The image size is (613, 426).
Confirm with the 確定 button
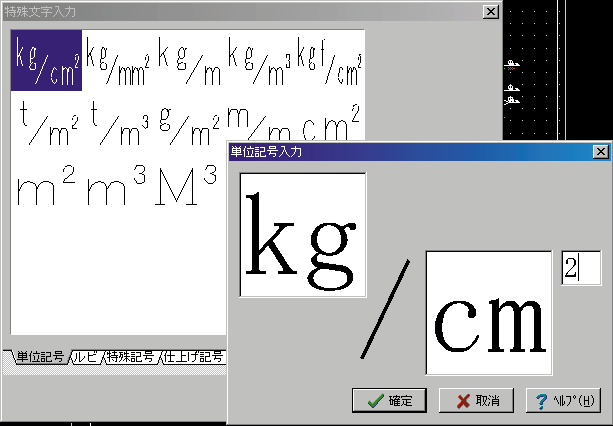pyautogui.click(x=390, y=400)
